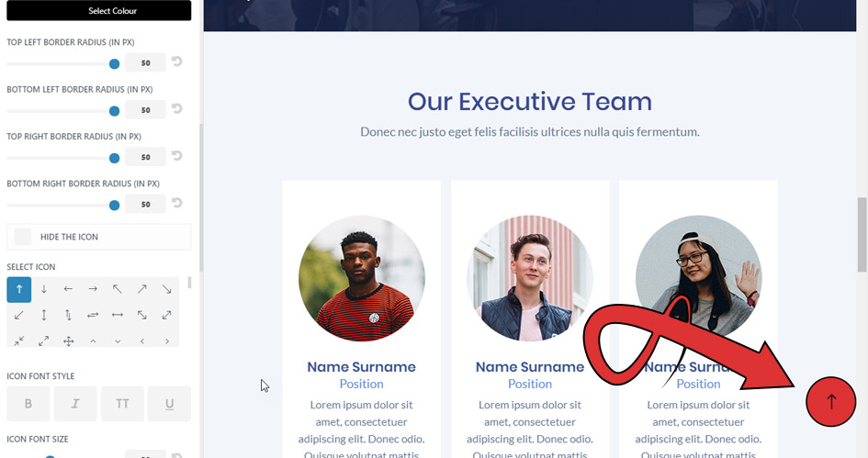Toggle uppercase TT font style
The width and height of the screenshot is (868, 458).
[122, 404]
